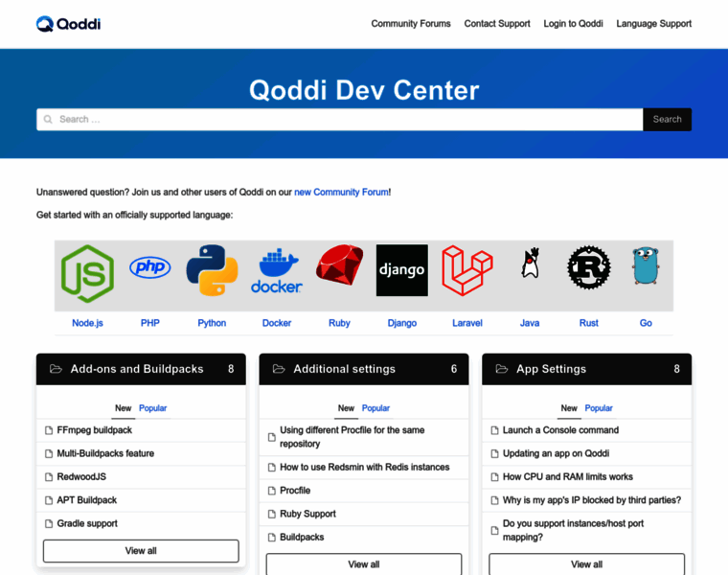Select New tab in Add-ons and Buildpacks
The width and height of the screenshot is (728, 575).
pos(123,408)
